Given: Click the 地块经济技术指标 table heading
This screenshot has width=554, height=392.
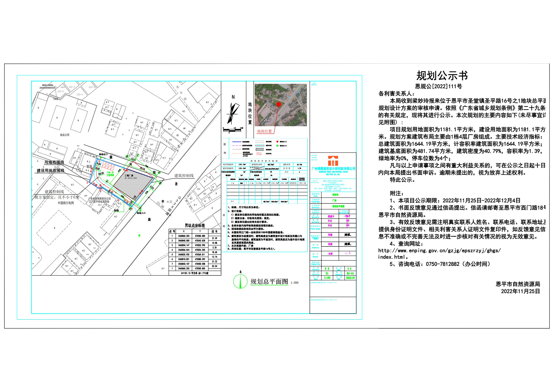Looking at the screenshot, I should [x=264, y=161].
